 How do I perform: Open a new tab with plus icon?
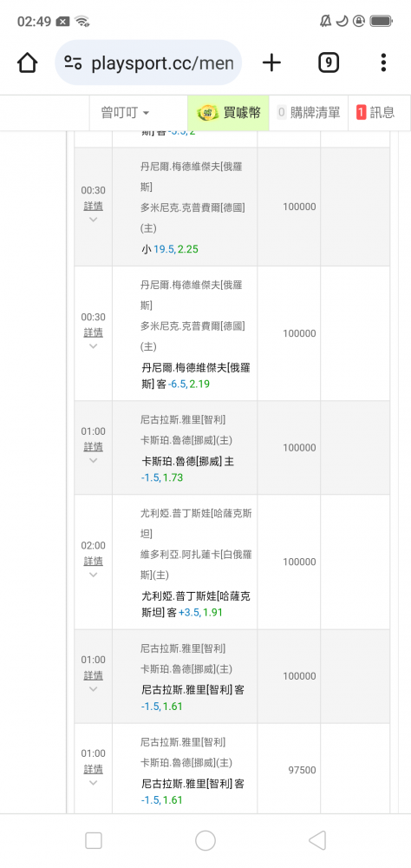[x=271, y=62]
